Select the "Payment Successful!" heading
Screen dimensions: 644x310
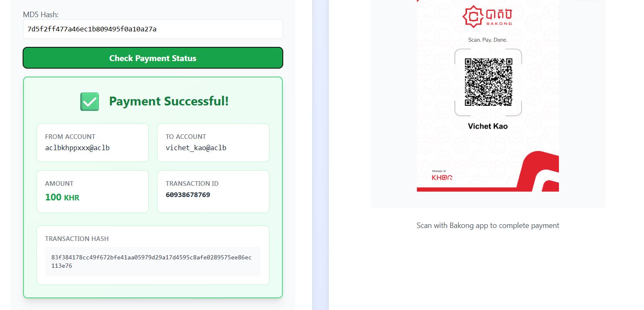pyautogui.click(x=169, y=101)
